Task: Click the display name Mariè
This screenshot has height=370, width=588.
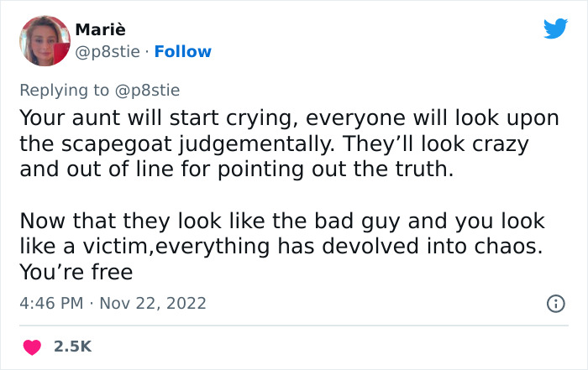Action: [101, 31]
